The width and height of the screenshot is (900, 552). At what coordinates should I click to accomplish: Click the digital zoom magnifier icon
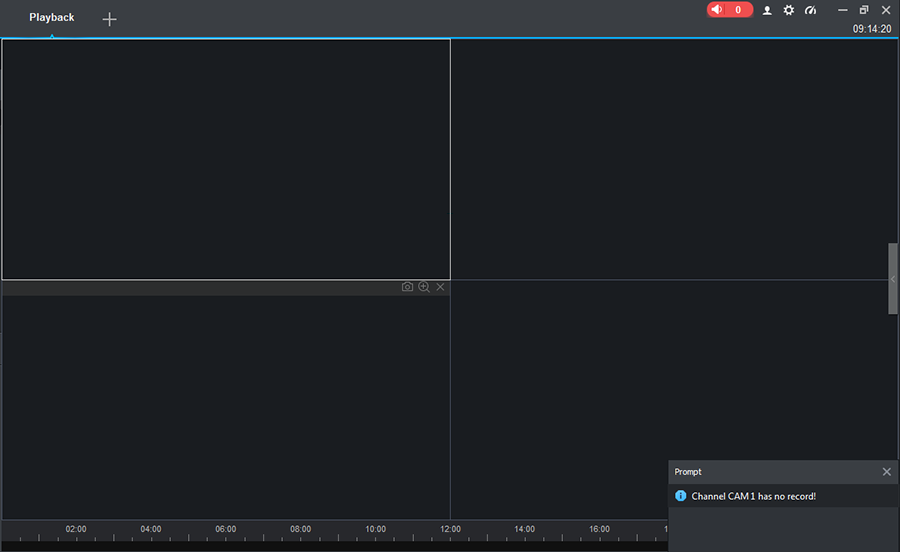(x=424, y=287)
